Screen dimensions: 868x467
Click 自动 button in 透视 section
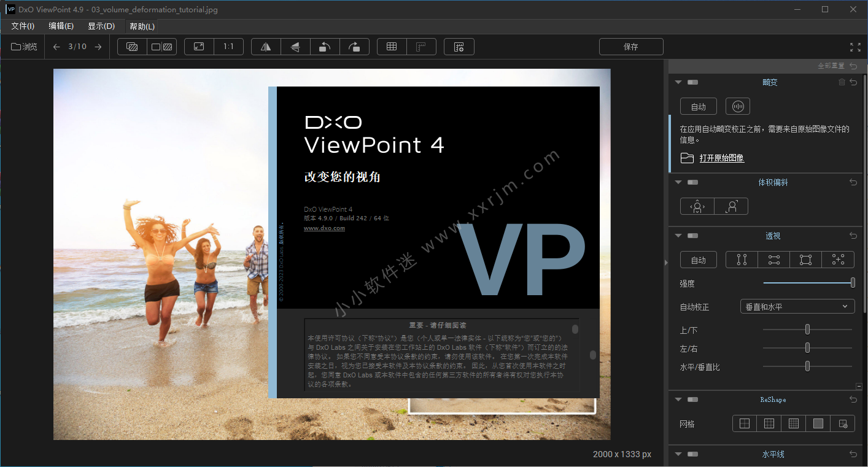pyautogui.click(x=699, y=260)
